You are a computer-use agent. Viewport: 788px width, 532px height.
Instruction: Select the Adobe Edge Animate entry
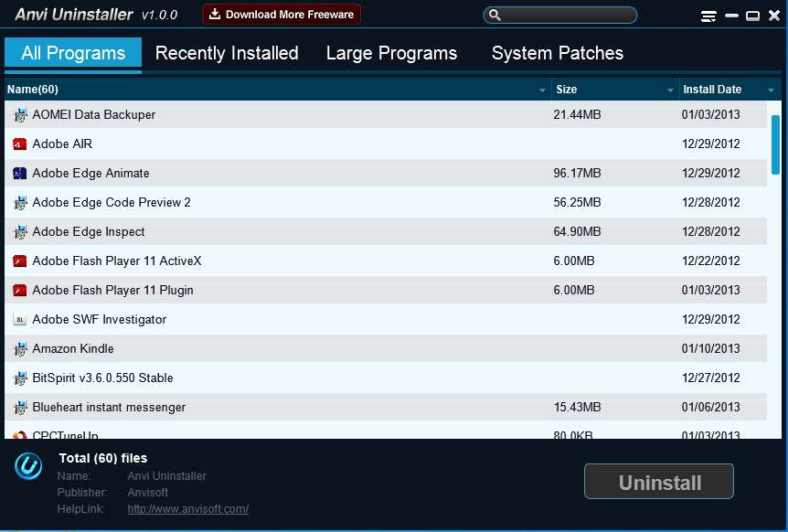pyautogui.click(x=91, y=174)
